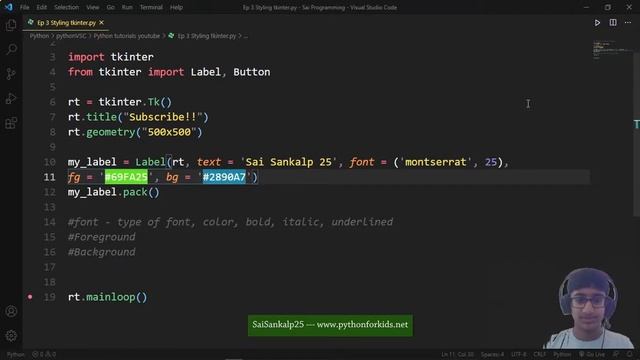Open the View menu
Screen dimensions: 640x360
93,7
